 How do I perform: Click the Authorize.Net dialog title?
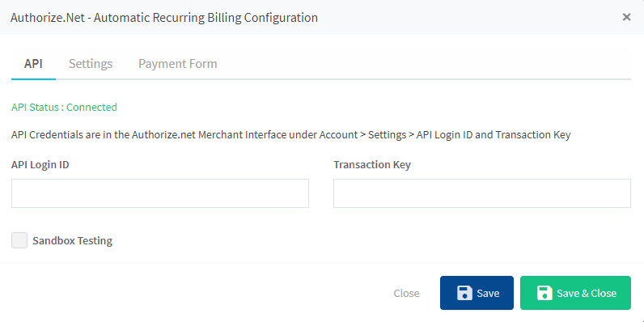(x=164, y=18)
